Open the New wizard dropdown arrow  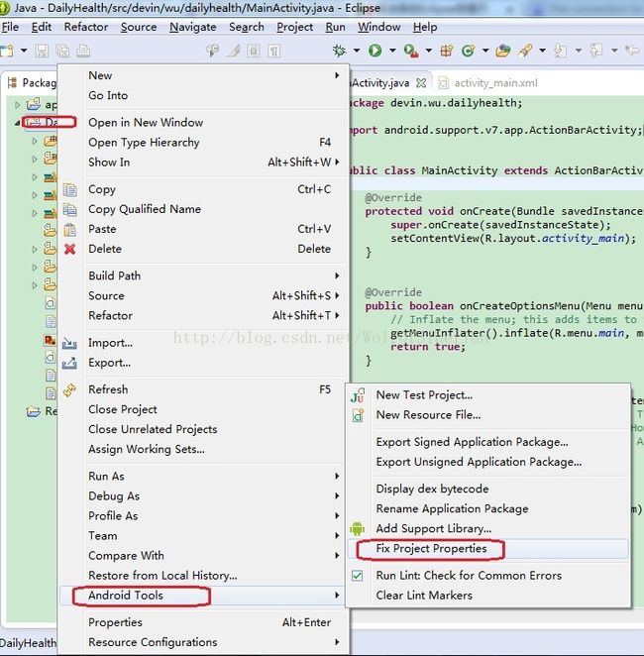[x=24, y=51]
